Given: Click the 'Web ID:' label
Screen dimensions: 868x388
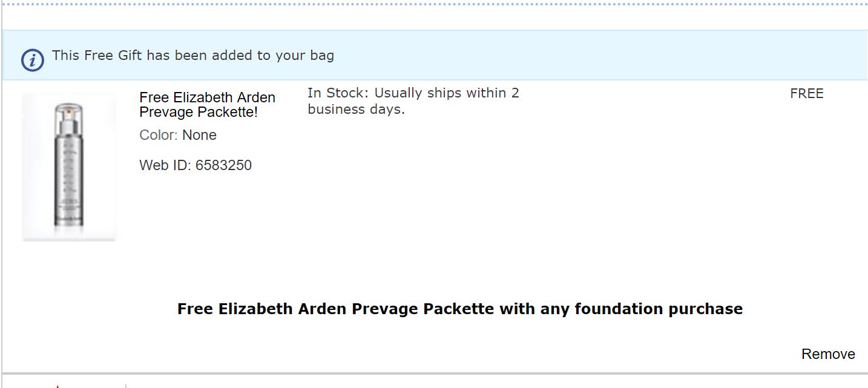Looking at the screenshot, I should coord(165,165).
